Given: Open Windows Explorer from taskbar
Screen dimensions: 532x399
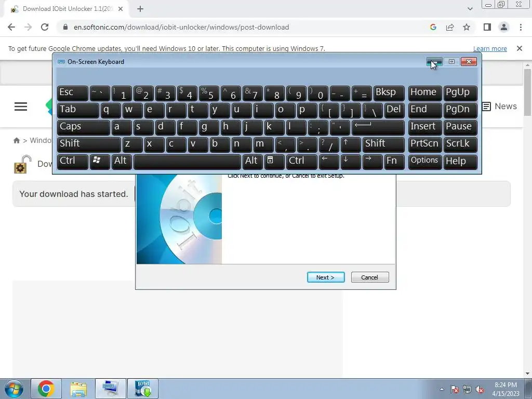Looking at the screenshot, I should pos(78,389).
